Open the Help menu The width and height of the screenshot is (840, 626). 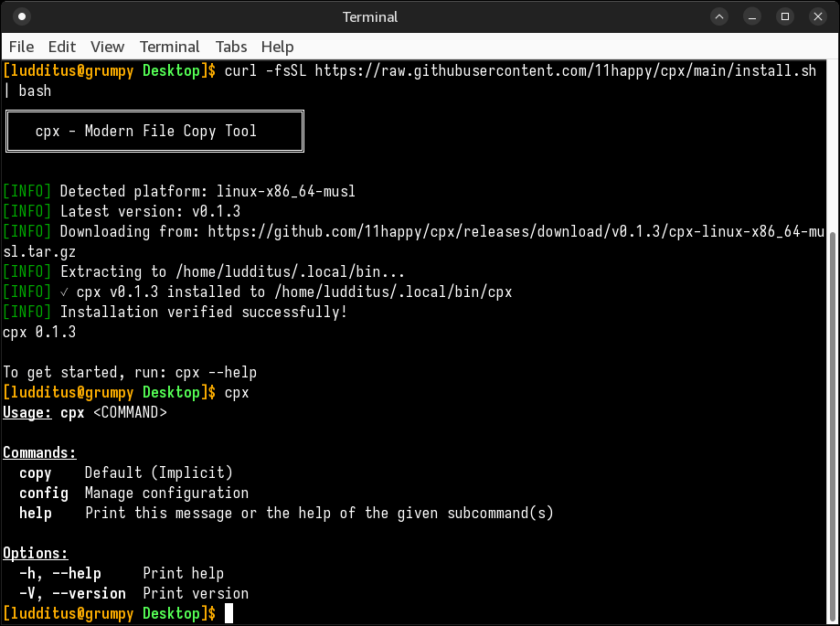[277, 47]
